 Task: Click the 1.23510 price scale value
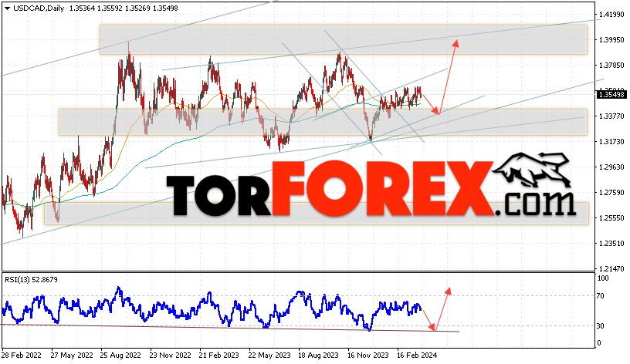pyautogui.click(x=611, y=243)
